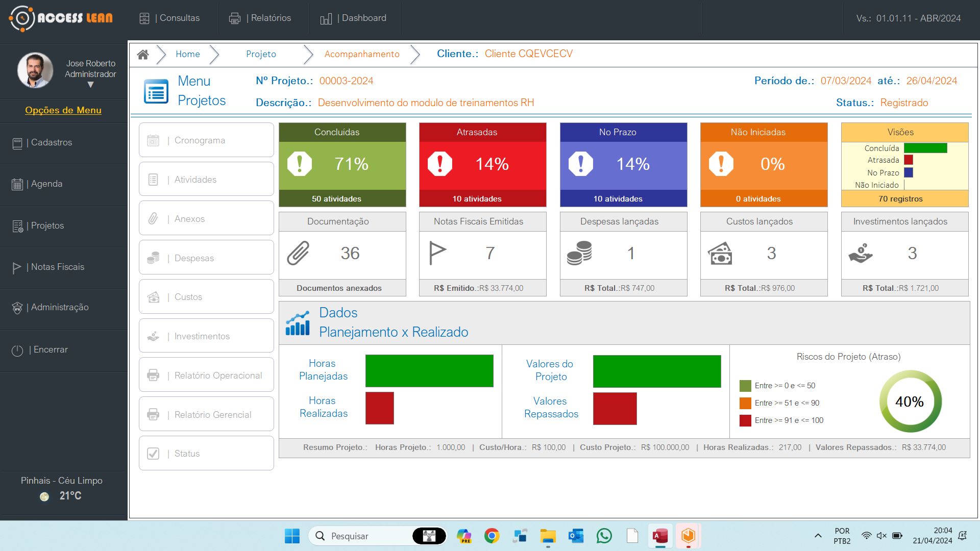Click the Despesas lançadas coins icon
The height and width of the screenshot is (551, 980).
click(579, 254)
